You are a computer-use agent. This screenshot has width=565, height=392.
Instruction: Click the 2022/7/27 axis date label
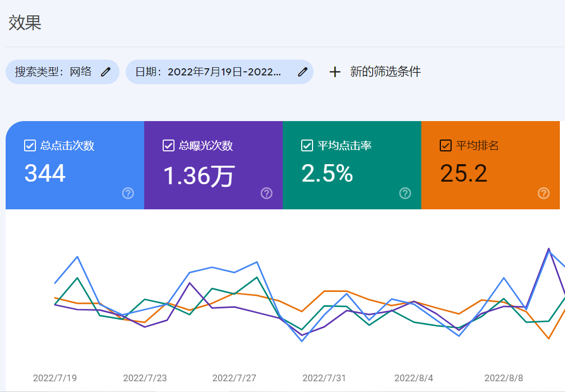tap(234, 378)
